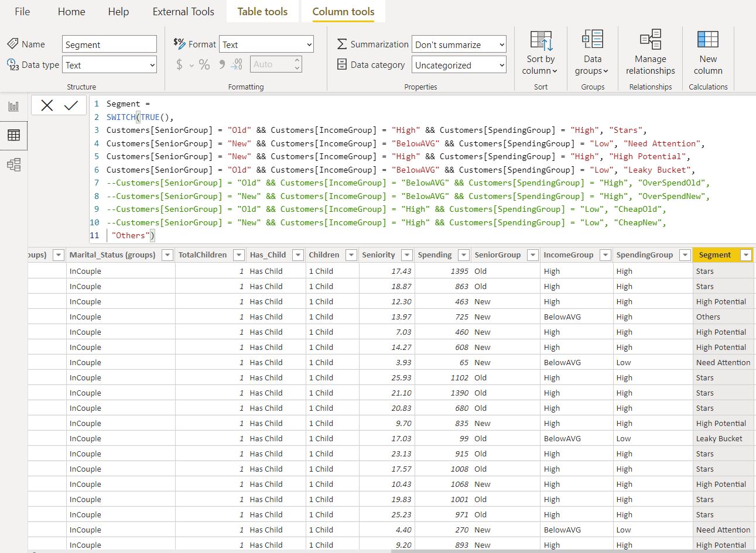Viewport: 756px width, 553px height.
Task: Apply percentage format
Action: pos(204,64)
